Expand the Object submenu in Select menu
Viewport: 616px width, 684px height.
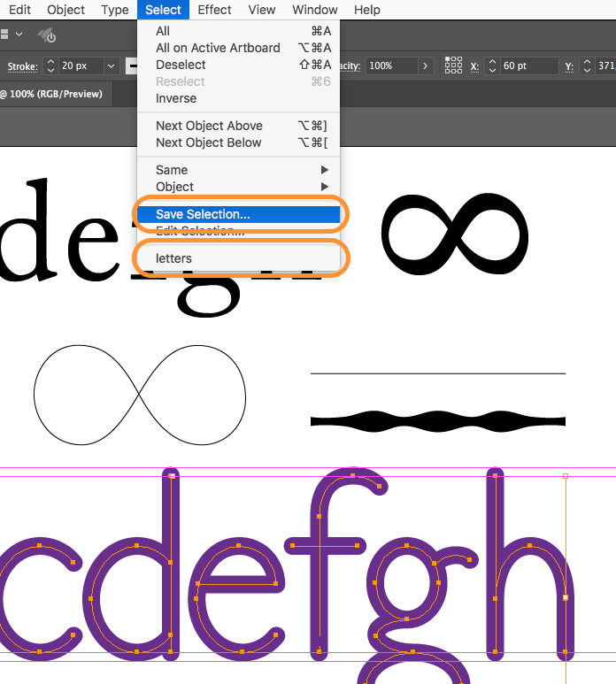(x=239, y=187)
